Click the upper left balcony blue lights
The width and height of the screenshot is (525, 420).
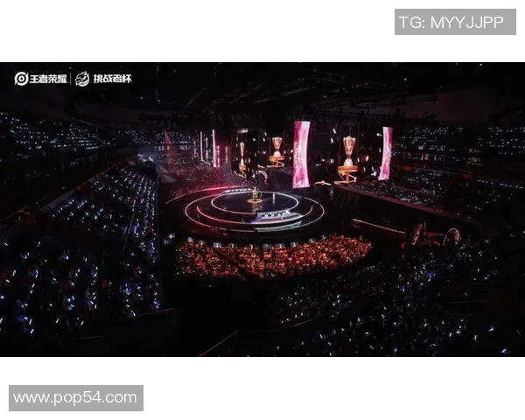53,134
